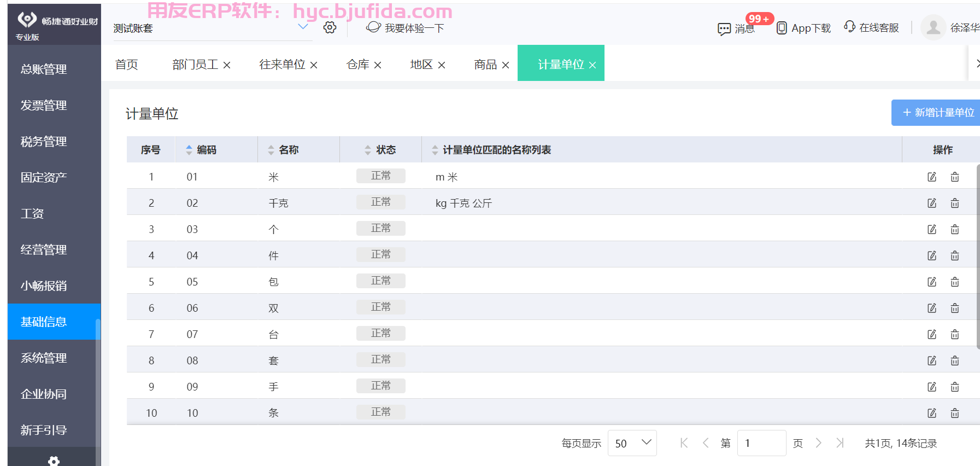
Task: Switch to the 商品 tab
Action: [485, 65]
